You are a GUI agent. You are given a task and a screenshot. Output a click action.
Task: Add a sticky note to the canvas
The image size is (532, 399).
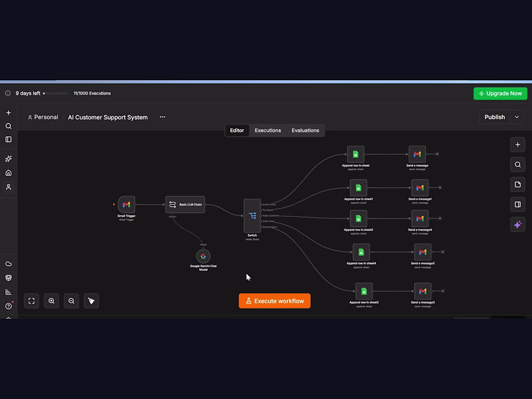click(x=518, y=185)
